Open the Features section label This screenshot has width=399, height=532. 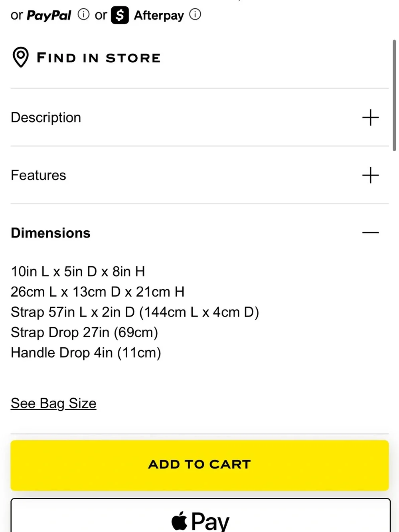(38, 175)
